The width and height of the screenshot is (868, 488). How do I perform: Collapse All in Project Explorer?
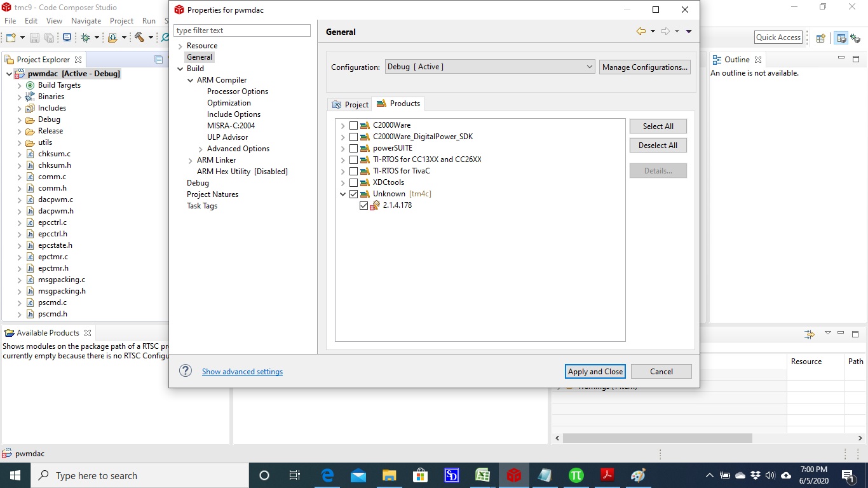[x=159, y=60]
